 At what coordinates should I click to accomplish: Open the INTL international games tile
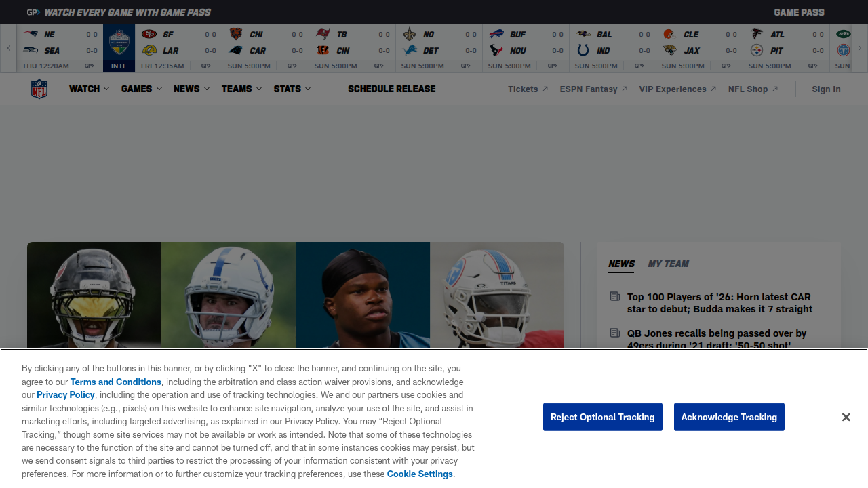click(x=119, y=48)
